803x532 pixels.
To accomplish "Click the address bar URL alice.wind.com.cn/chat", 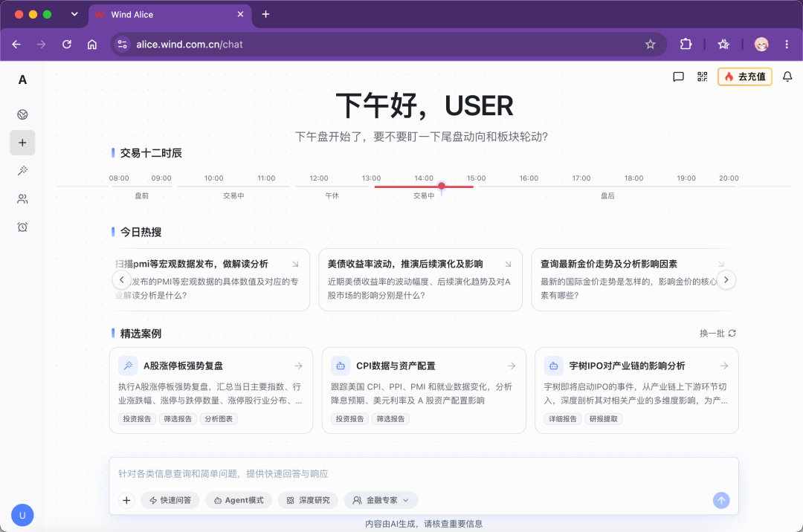I will click(190, 45).
